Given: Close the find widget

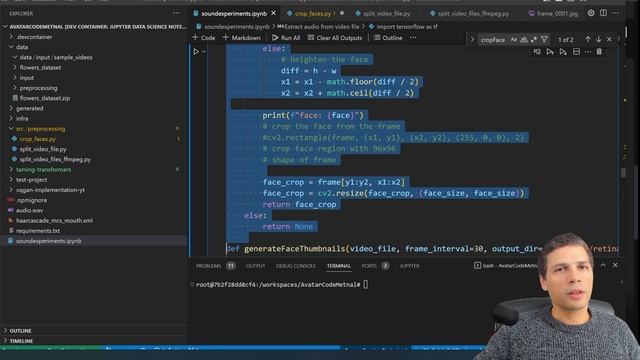Looking at the screenshot, I should click(609, 39).
